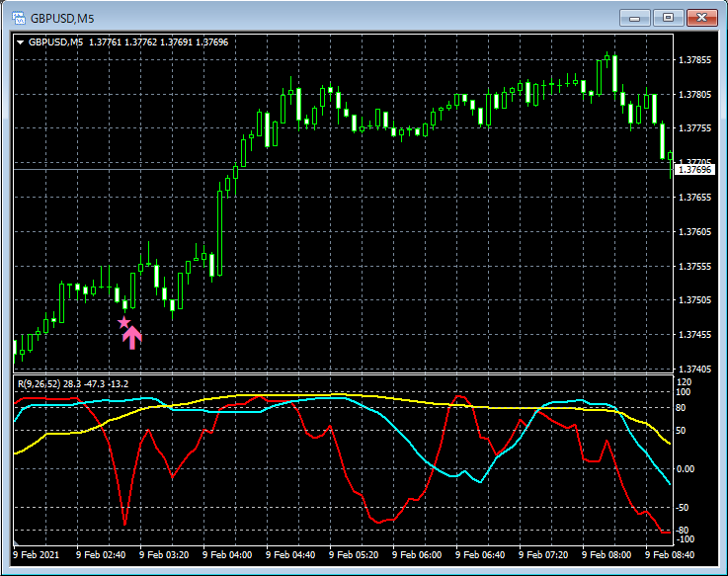Click the GBPUSD,M5 OHLC header text
The height and width of the screenshot is (576, 728).
tap(128, 42)
